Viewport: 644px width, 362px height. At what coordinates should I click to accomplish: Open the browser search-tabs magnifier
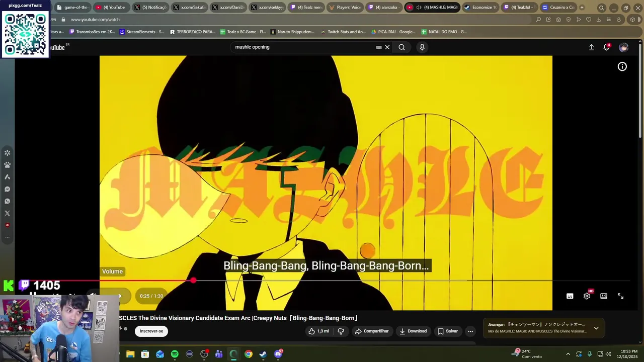601,8
